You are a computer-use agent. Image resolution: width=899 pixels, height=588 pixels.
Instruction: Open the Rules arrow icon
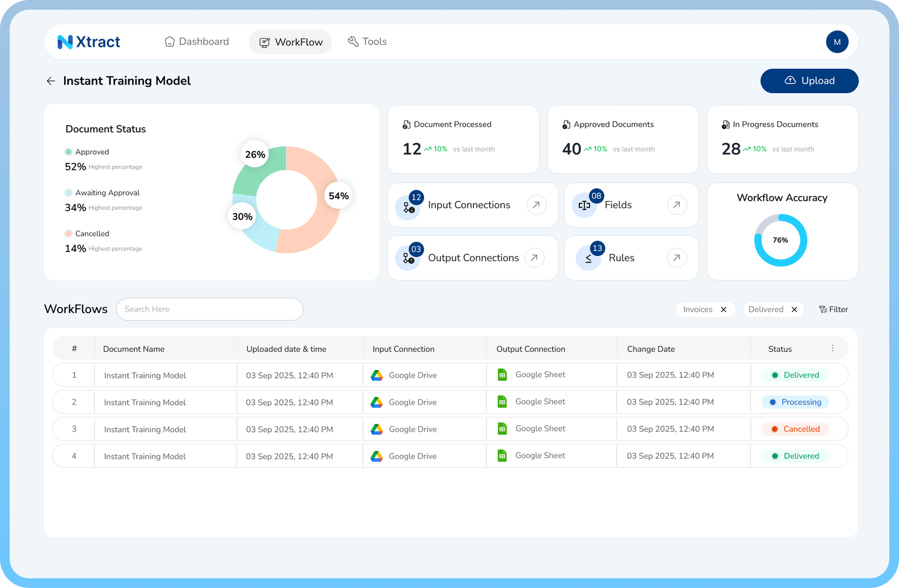(x=677, y=258)
